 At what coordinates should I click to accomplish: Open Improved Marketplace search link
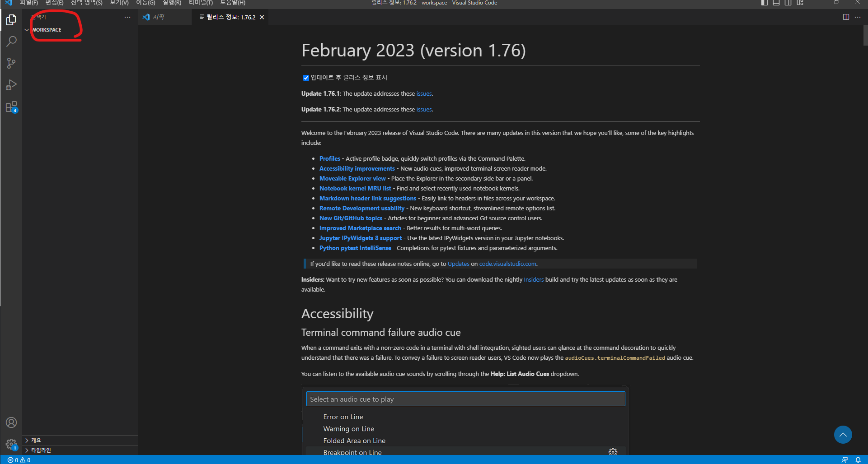[x=360, y=228]
